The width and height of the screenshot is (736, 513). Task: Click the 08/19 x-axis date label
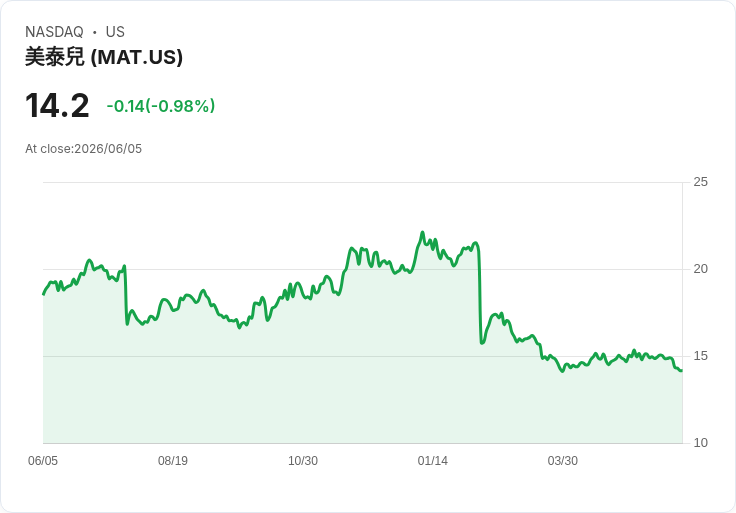[173, 460]
